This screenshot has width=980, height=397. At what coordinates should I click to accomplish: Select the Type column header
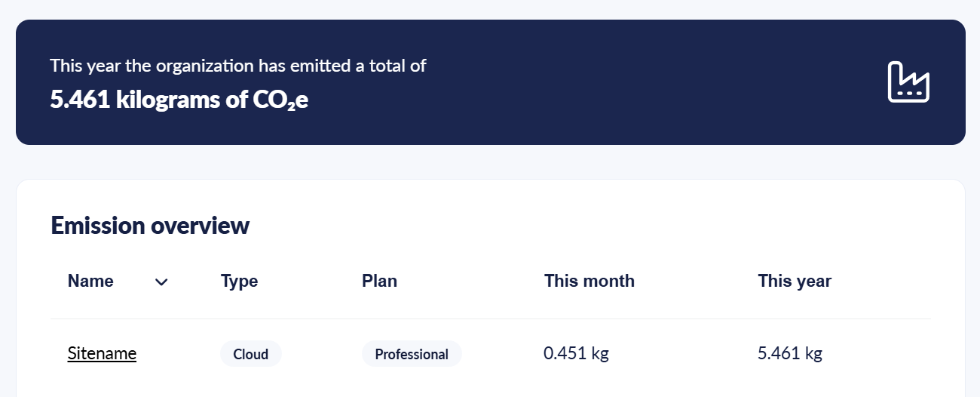point(239,282)
